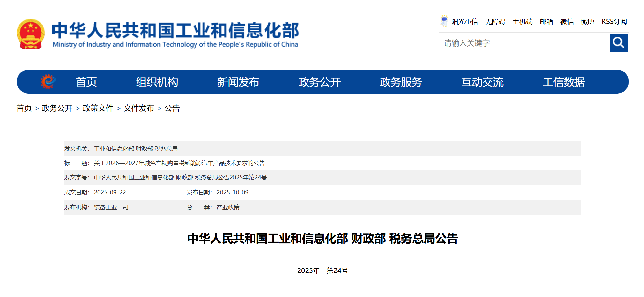644x297 pixels.
Task: Click the 阳光小信 robot mascot icon
Action: tap(444, 21)
